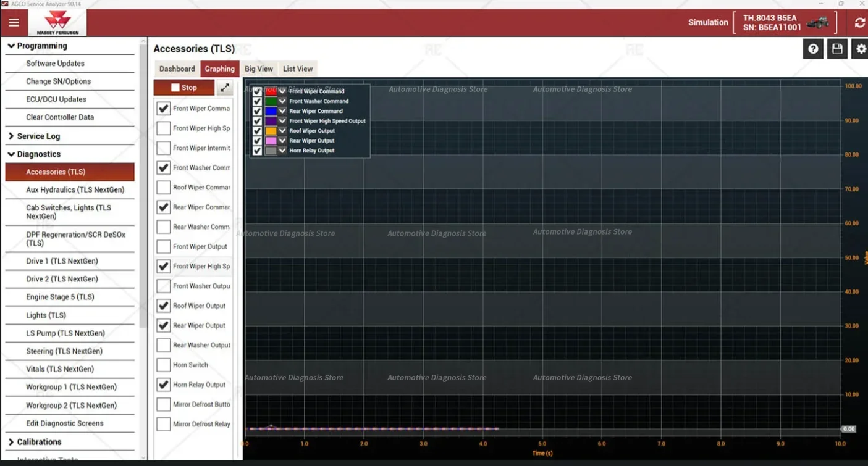Check Roof Wiper Command in the signal list
The image size is (868, 466).
click(163, 188)
